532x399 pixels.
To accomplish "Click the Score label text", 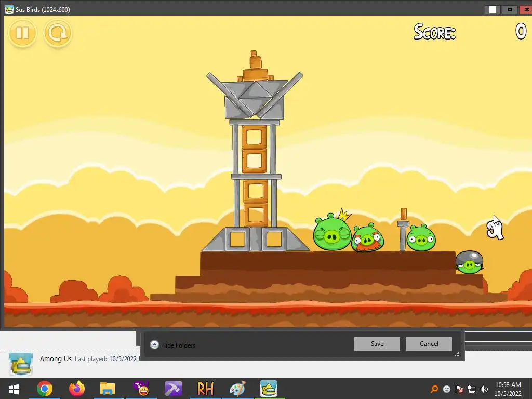I will coord(435,32).
